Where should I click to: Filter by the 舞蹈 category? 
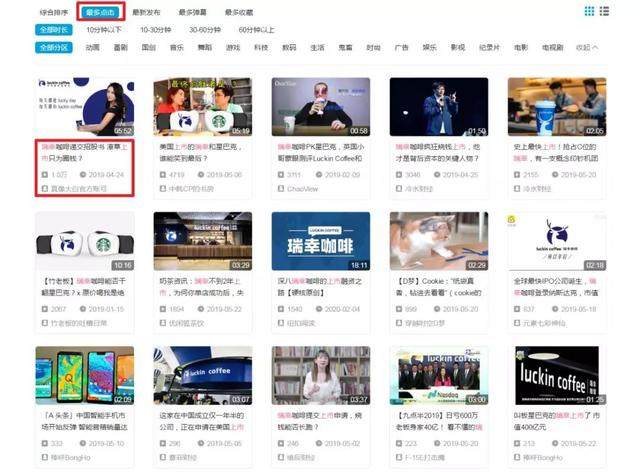205,47
